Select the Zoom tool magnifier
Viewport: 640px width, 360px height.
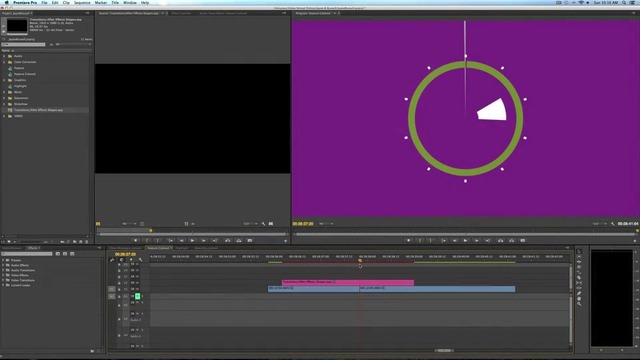[579, 304]
